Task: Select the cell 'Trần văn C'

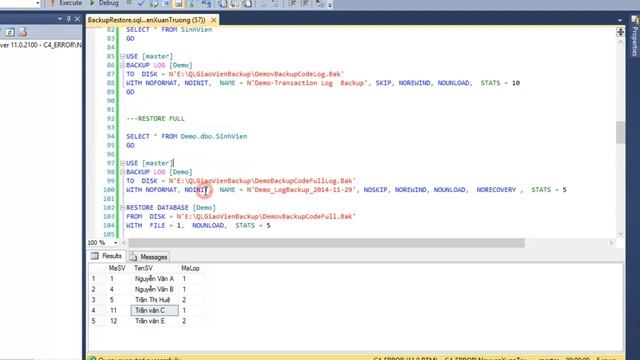Action: [154, 311]
